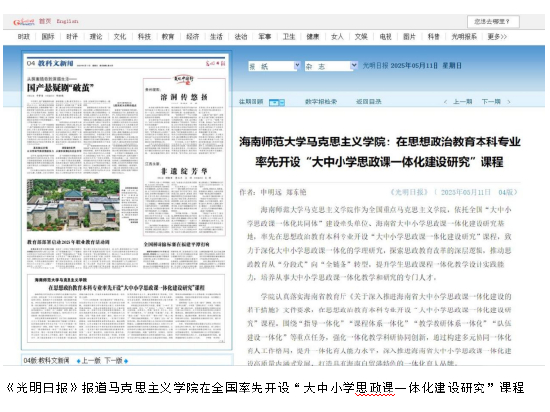Screen dimensions: 550x412
Task: Click the 更多>> link in navigation
Action: point(497,36)
